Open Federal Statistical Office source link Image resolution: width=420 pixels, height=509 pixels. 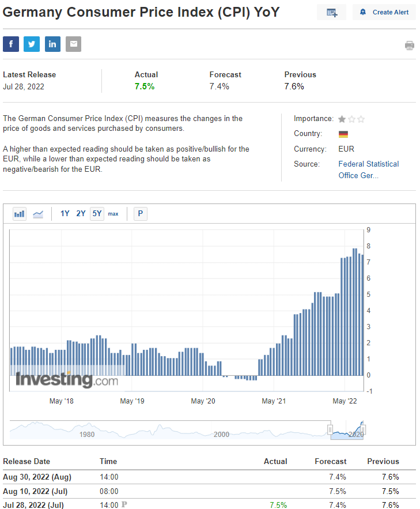368,169
